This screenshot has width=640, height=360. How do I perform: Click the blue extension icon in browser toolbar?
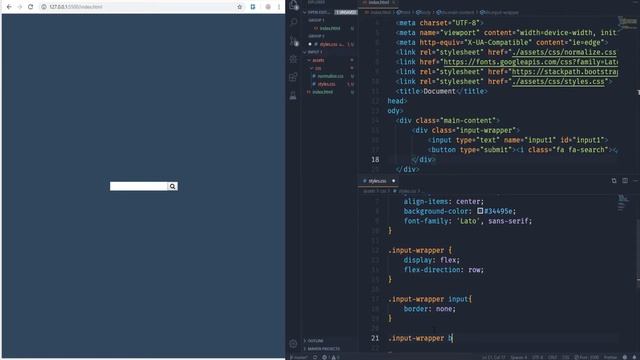pos(253,7)
